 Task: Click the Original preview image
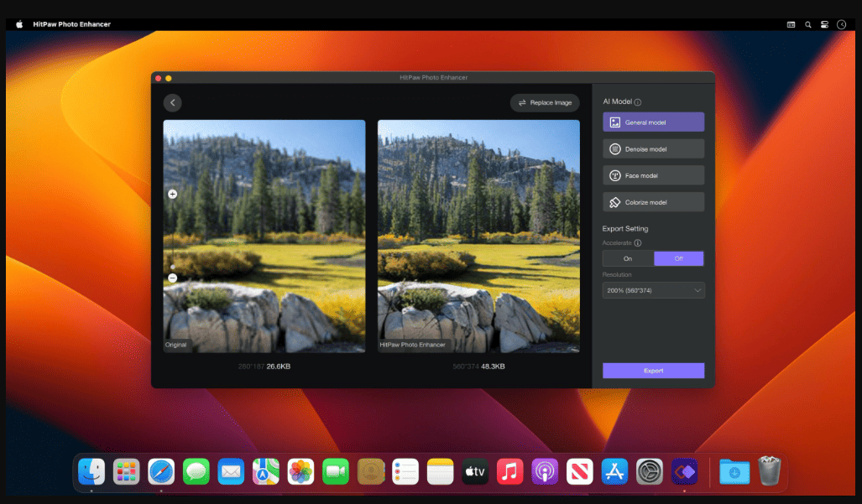tap(264, 236)
